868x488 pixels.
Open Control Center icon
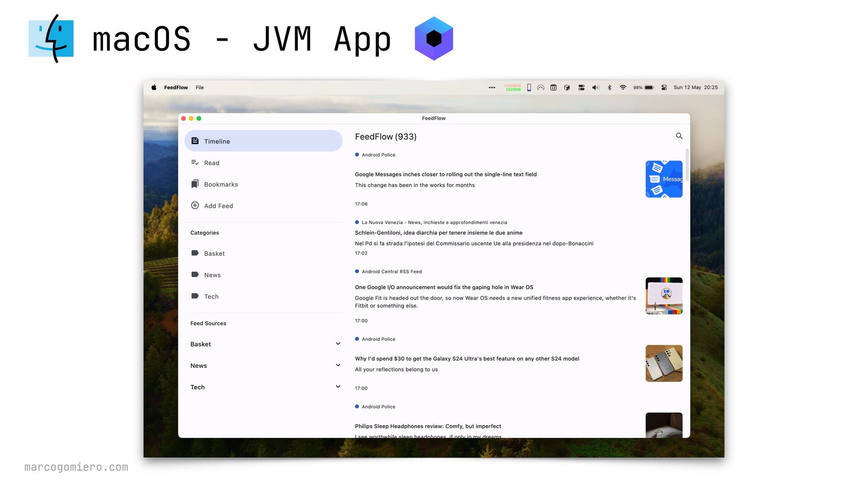(x=664, y=87)
